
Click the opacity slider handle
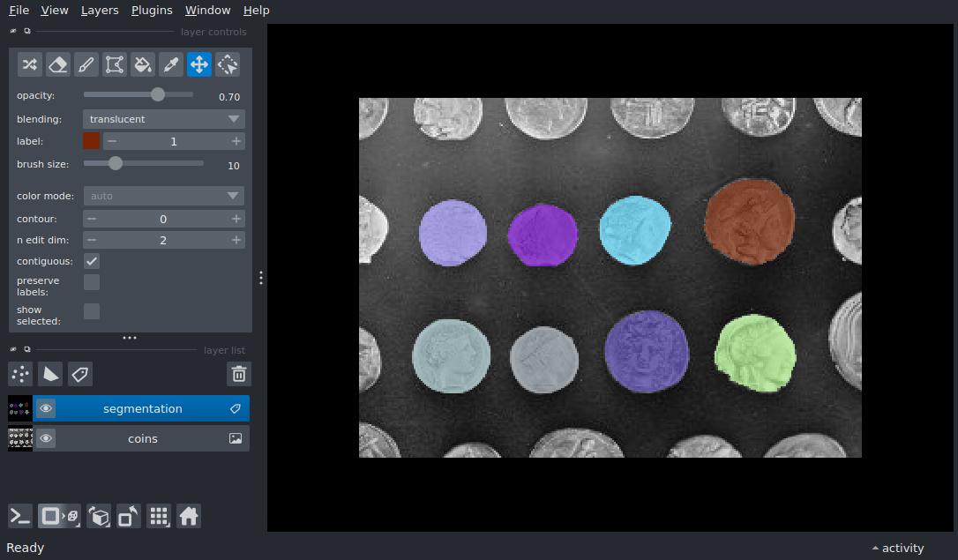158,94
